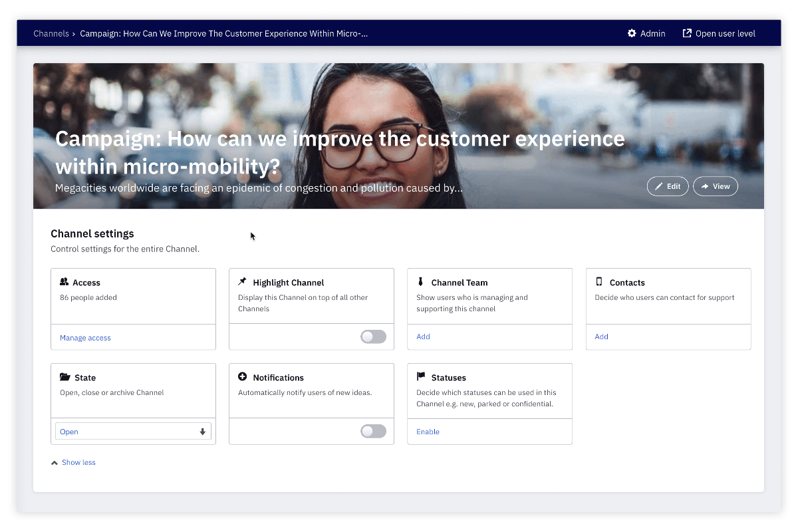Click 'Display this Channel on top' description
Image resolution: width=798 pixels, height=532 pixels.
(303, 303)
